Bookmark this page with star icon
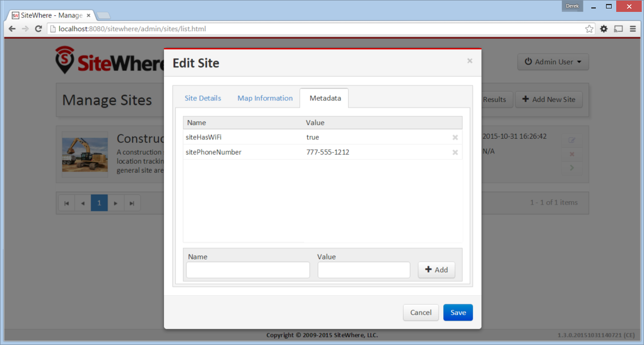 590,29
